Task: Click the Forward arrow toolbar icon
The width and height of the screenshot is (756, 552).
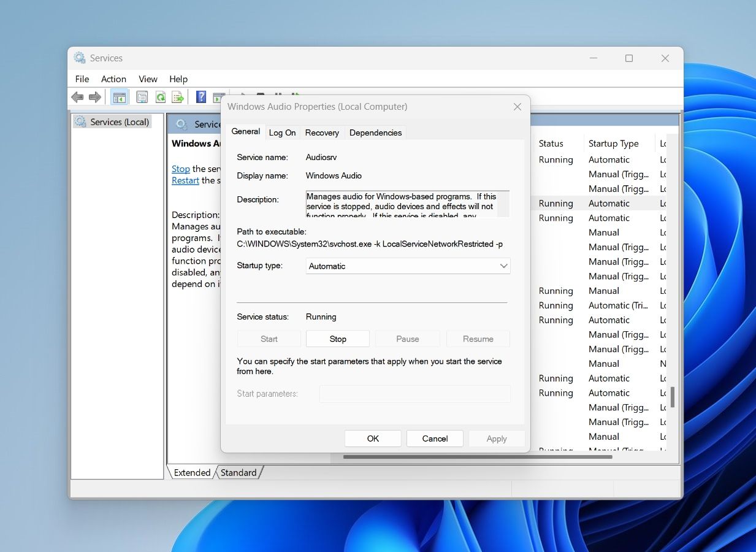Action: tap(95, 97)
